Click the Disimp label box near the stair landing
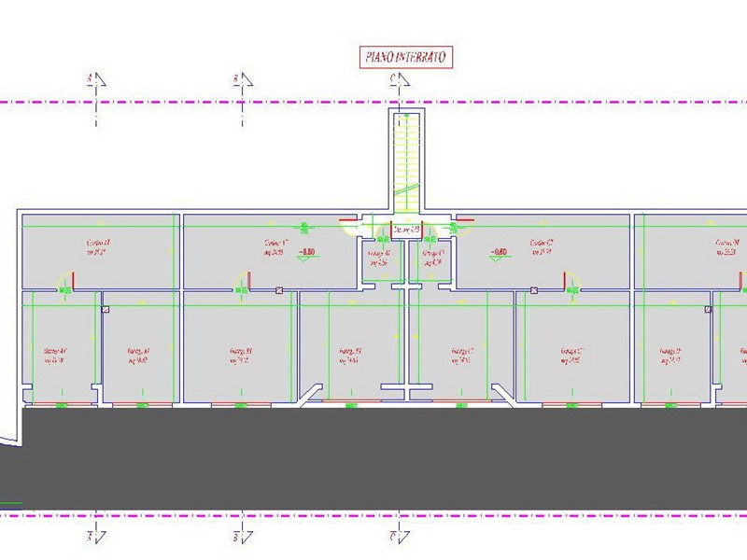This screenshot has height=560, width=747. click(x=406, y=229)
